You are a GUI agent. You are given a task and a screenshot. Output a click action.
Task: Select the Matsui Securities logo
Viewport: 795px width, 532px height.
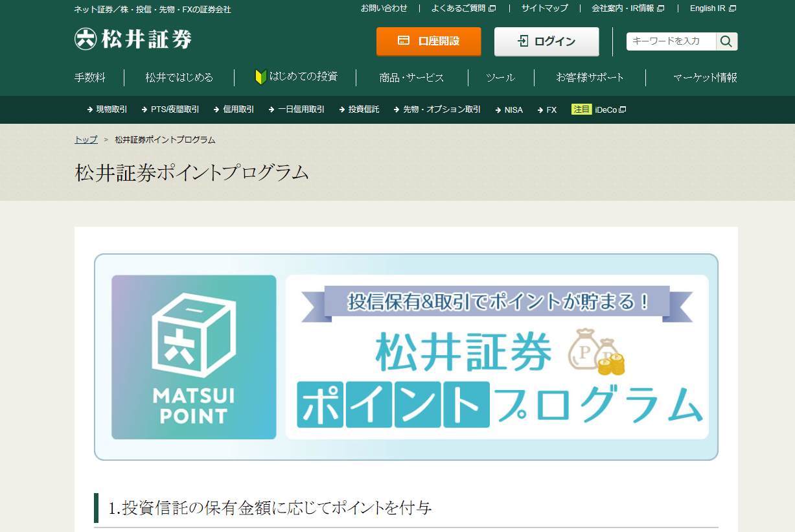[x=132, y=39]
